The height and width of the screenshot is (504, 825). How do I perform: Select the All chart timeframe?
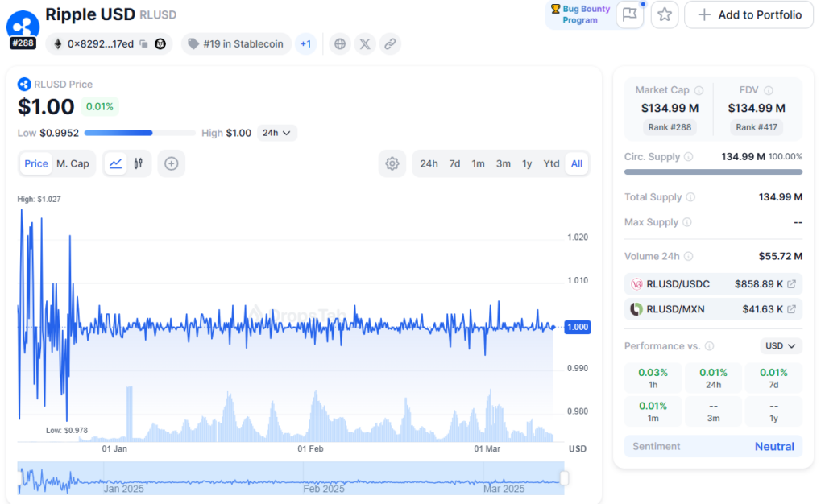[577, 163]
